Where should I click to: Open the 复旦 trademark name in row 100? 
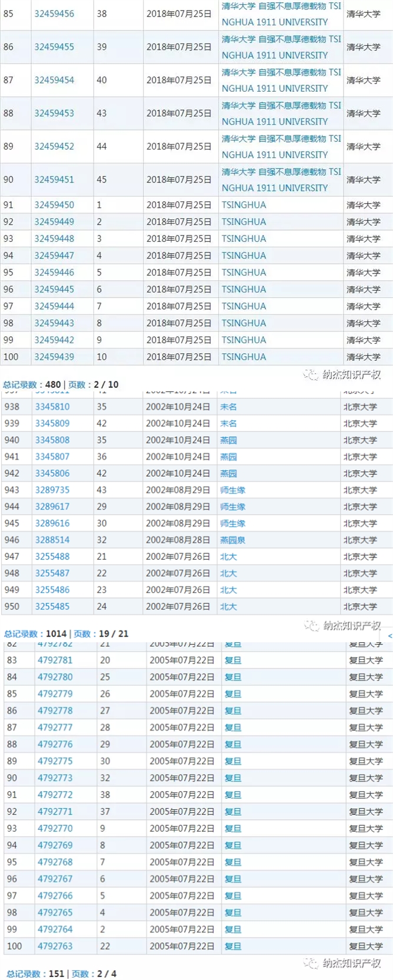(233, 946)
